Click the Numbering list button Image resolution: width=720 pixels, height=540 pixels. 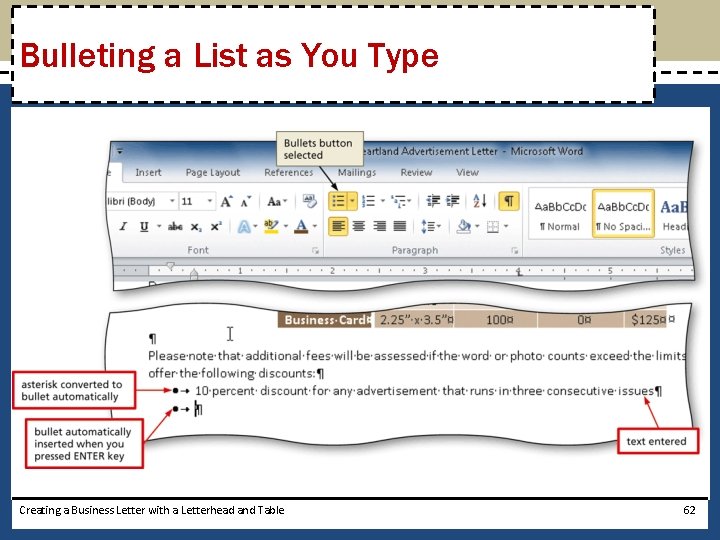[368, 201]
